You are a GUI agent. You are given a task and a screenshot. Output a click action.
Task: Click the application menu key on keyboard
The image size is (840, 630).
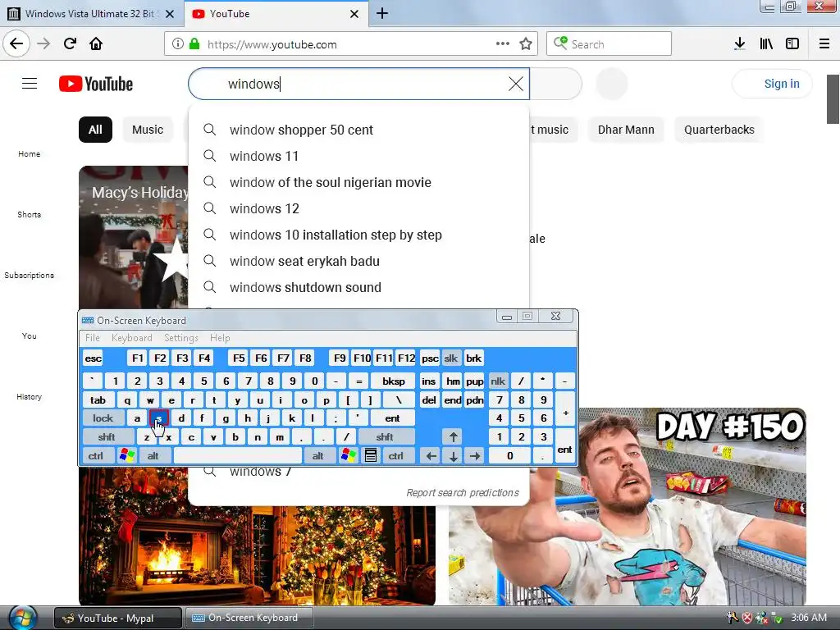[371, 455]
